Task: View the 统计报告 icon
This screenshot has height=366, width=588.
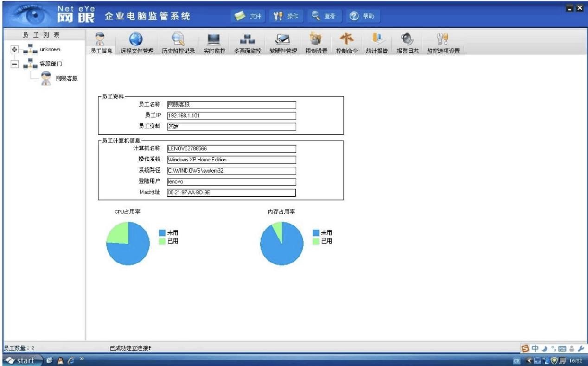Action: coord(377,39)
